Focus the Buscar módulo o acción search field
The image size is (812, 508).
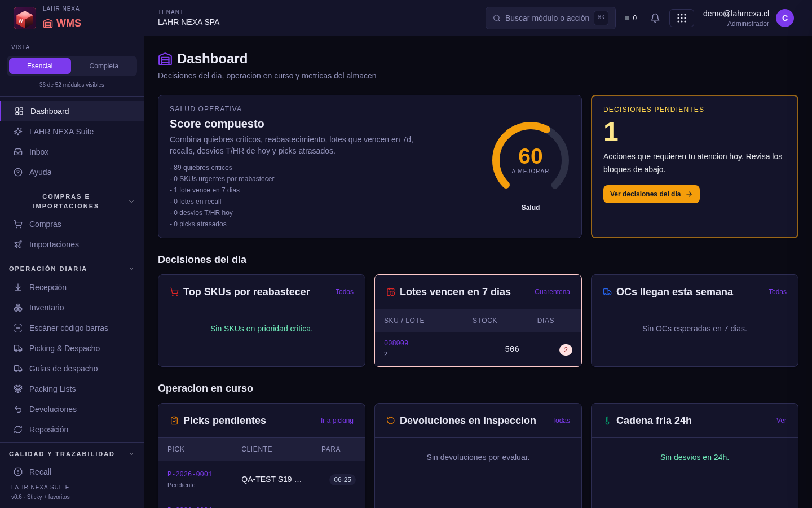point(550,18)
